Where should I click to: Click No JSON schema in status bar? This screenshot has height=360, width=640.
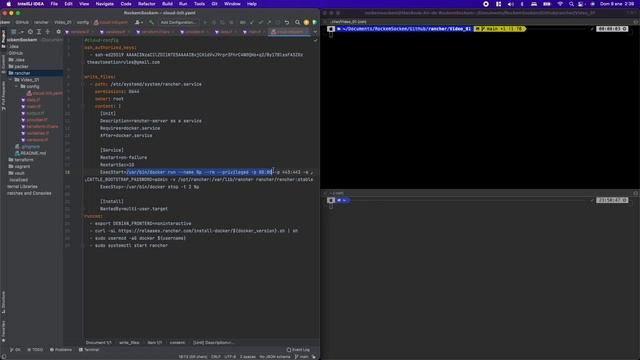click(275, 357)
